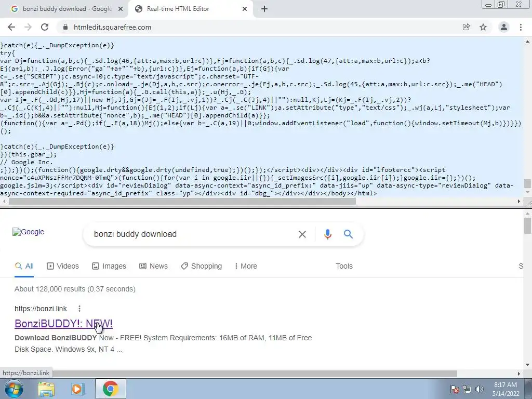Screen dimensions: 532x399
Task: Click inside the HTML code editor textarea
Action: click(x=261, y=117)
